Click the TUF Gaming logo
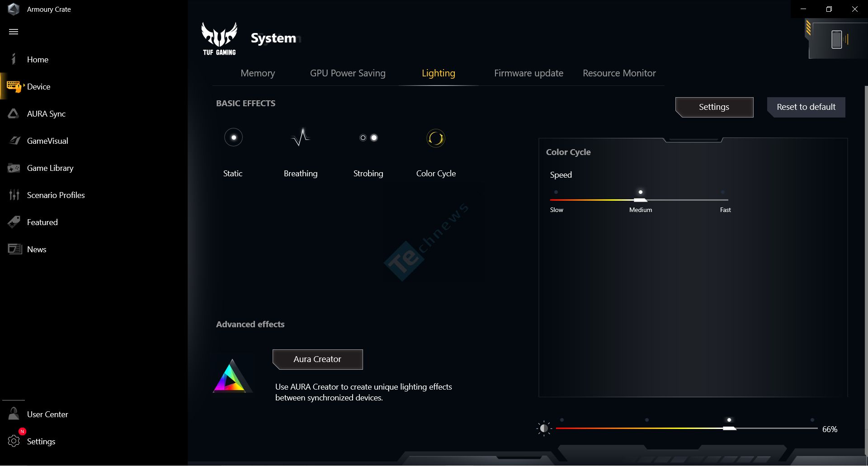The image size is (868, 466). [219, 39]
